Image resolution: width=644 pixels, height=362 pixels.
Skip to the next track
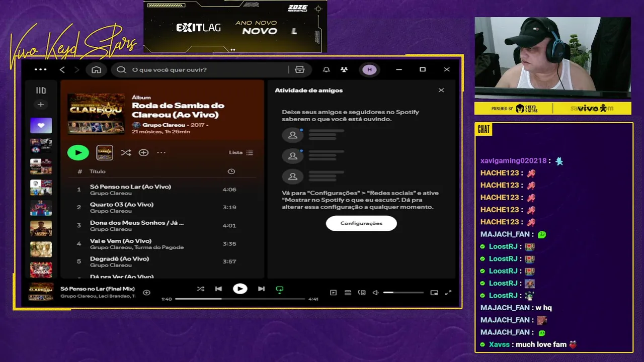pos(261,289)
